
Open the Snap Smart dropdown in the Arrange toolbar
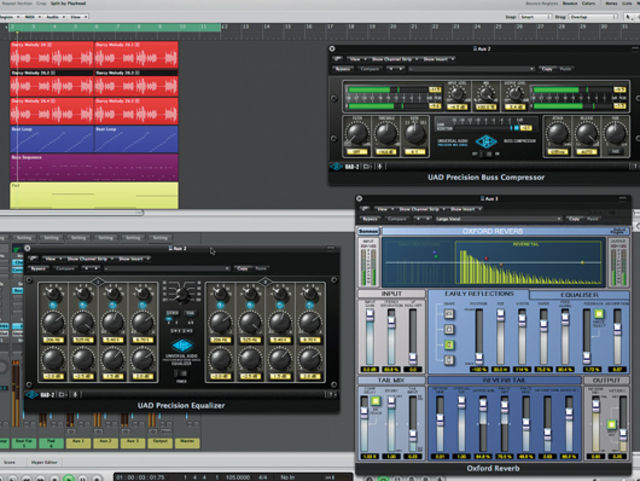(x=534, y=17)
